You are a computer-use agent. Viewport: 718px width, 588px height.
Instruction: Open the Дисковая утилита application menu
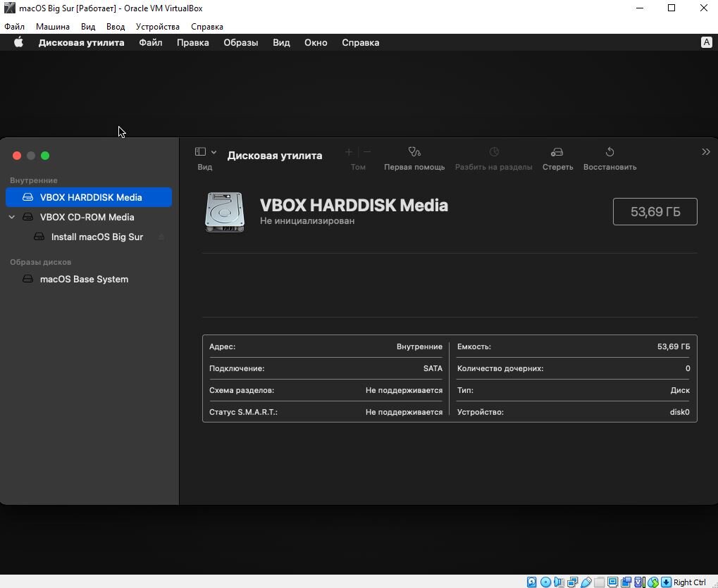82,42
